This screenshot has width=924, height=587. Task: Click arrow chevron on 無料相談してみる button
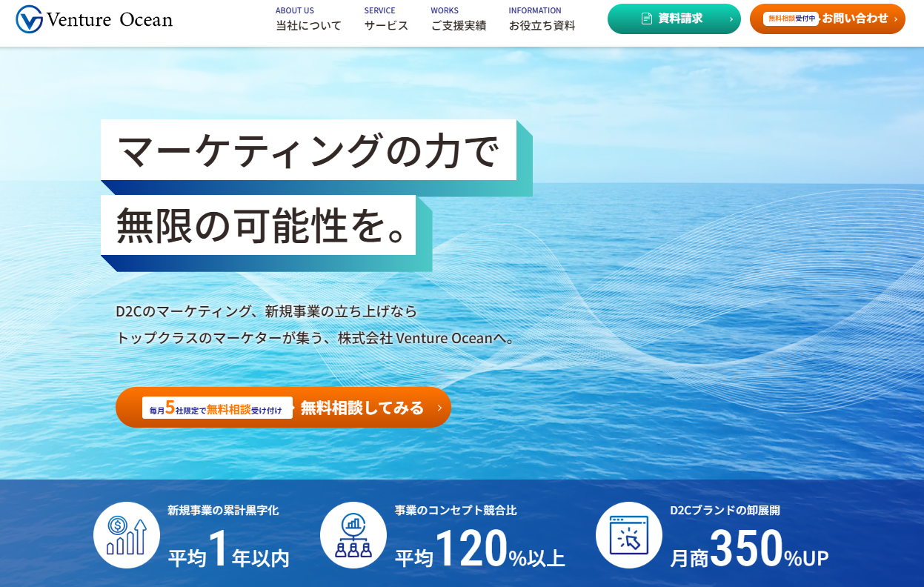pos(439,408)
